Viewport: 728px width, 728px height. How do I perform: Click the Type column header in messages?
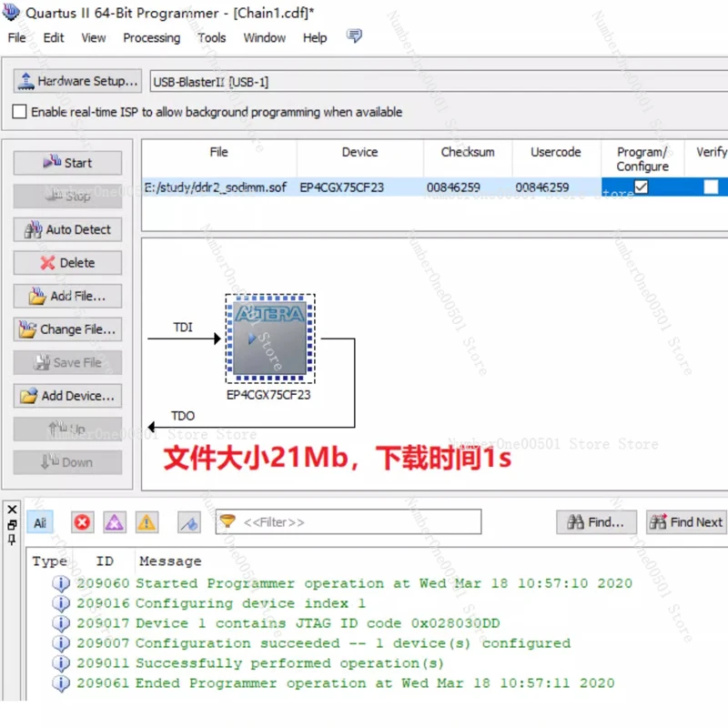point(49,561)
